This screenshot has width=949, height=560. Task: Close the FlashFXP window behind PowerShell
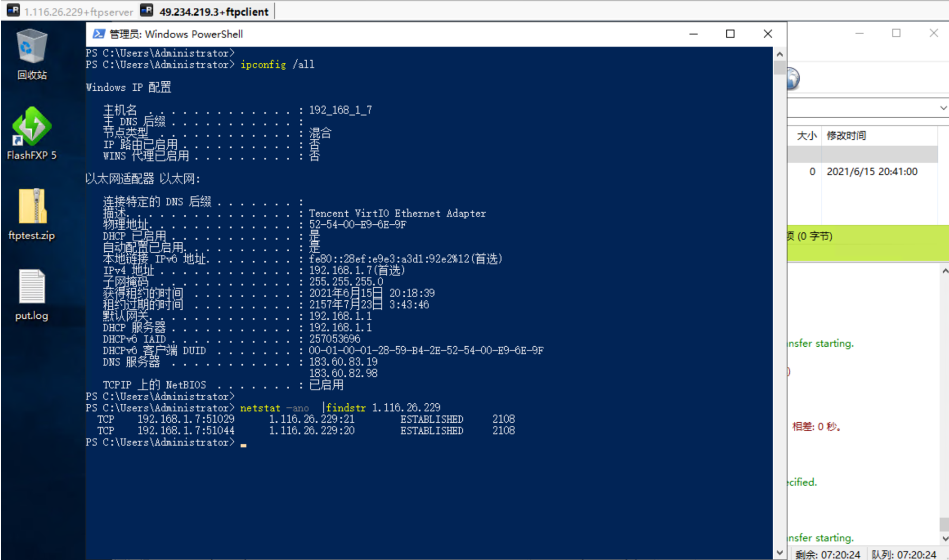[x=934, y=33]
